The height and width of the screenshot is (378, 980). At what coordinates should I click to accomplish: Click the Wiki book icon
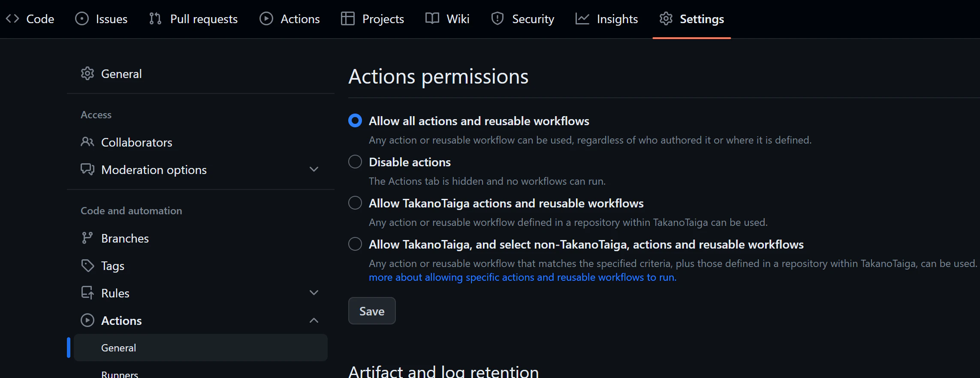432,18
